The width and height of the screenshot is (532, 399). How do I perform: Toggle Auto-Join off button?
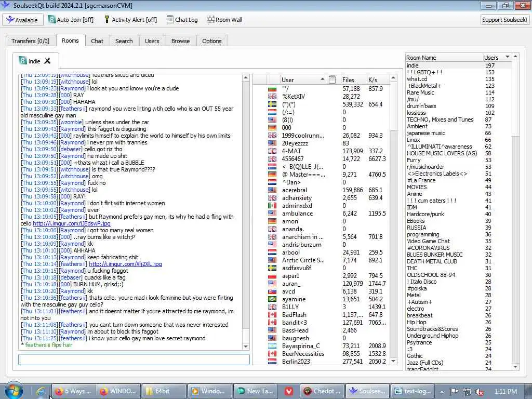[71, 20]
